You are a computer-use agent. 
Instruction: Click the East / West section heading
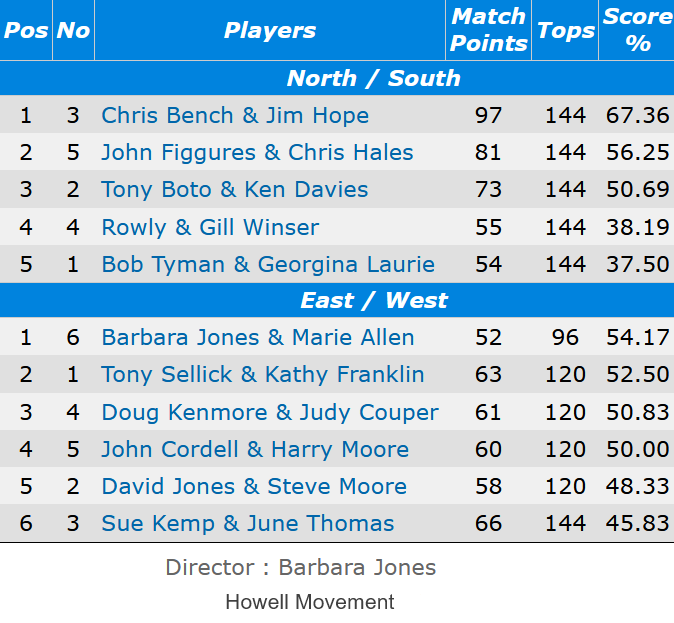pos(374,300)
